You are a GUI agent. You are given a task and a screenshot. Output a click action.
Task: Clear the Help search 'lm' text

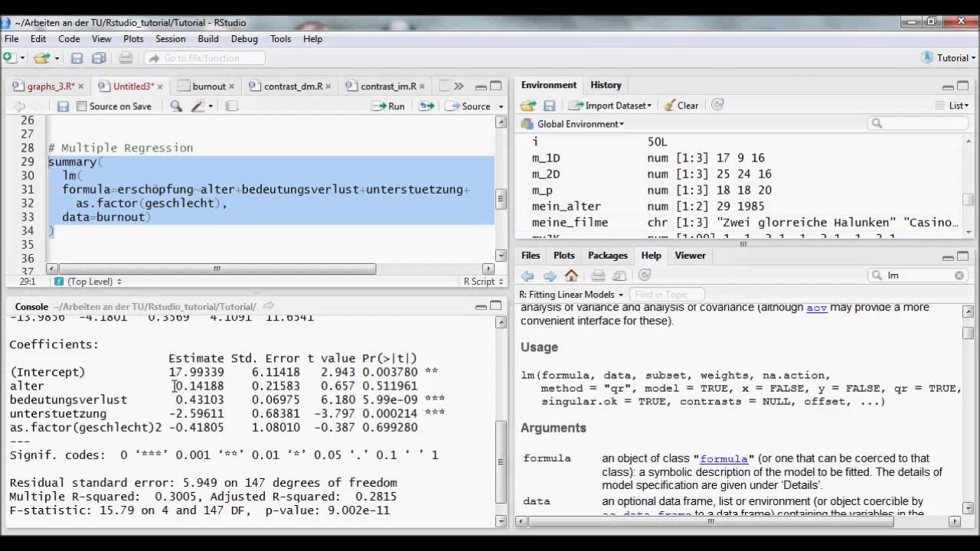pos(959,275)
